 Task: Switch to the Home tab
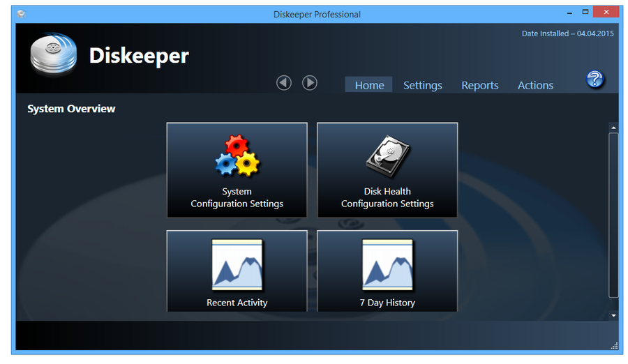[369, 85]
